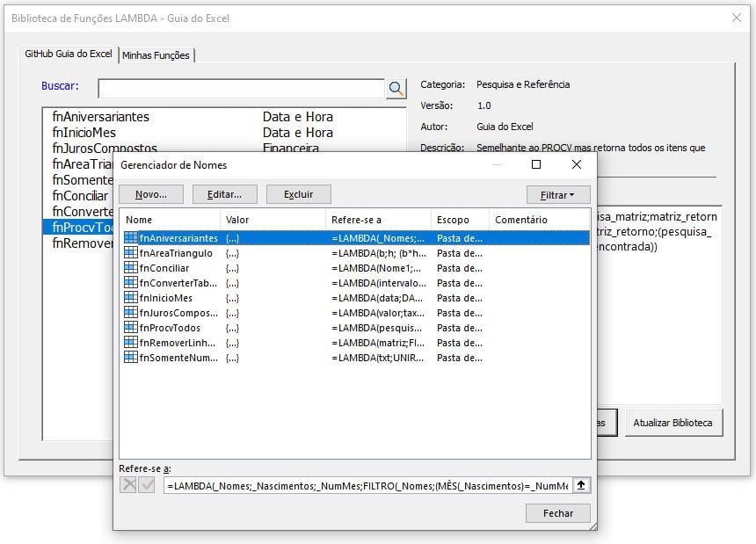Click the fnConciliar table icon in the names list
The width and height of the screenshot is (756, 544).
[x=131, y=268]
